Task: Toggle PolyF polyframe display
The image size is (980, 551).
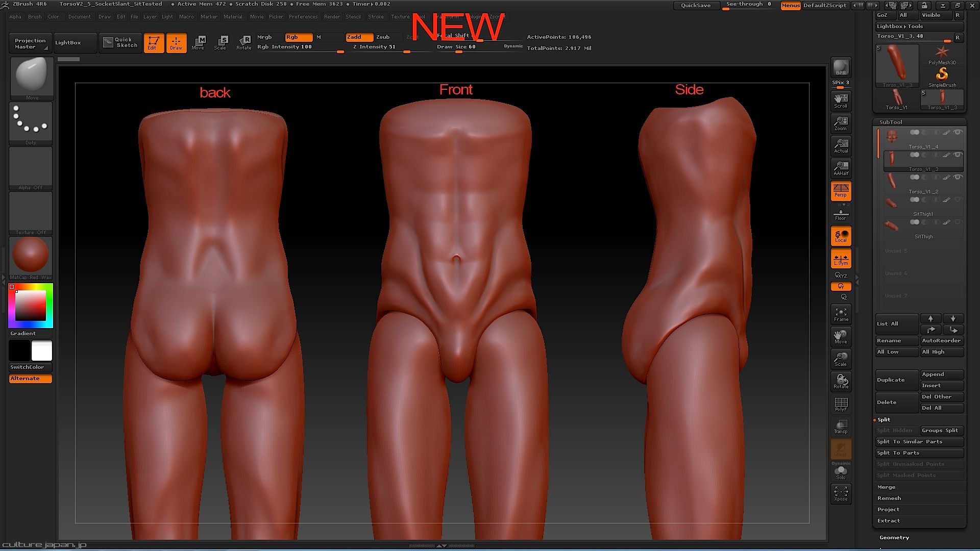Action: tap(841, 404)
